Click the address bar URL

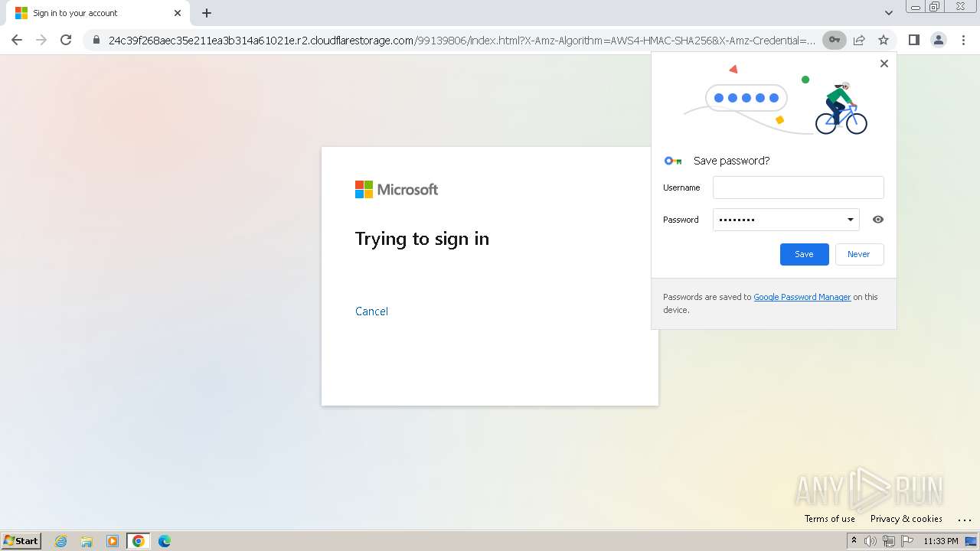pos(461,41)
